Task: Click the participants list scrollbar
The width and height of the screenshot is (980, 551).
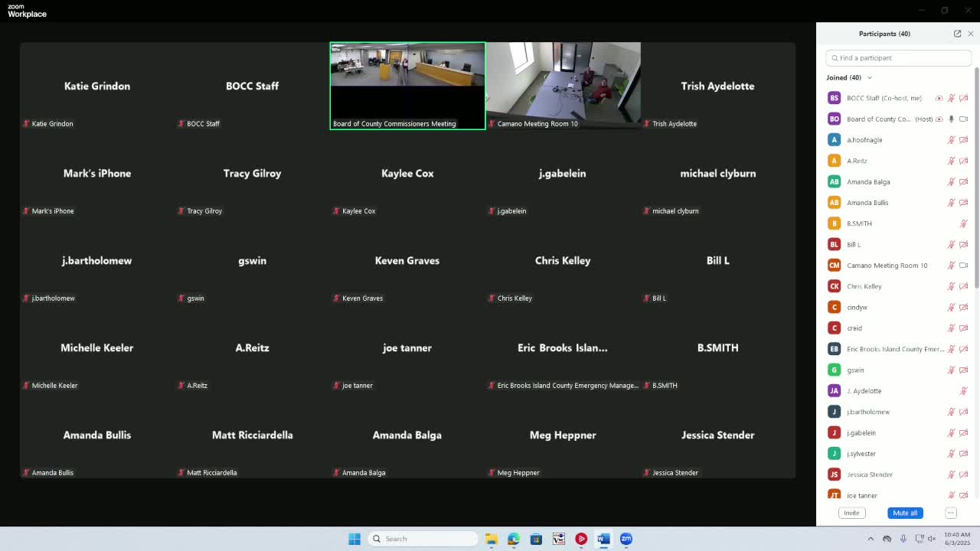Action: tap(976, 176)
